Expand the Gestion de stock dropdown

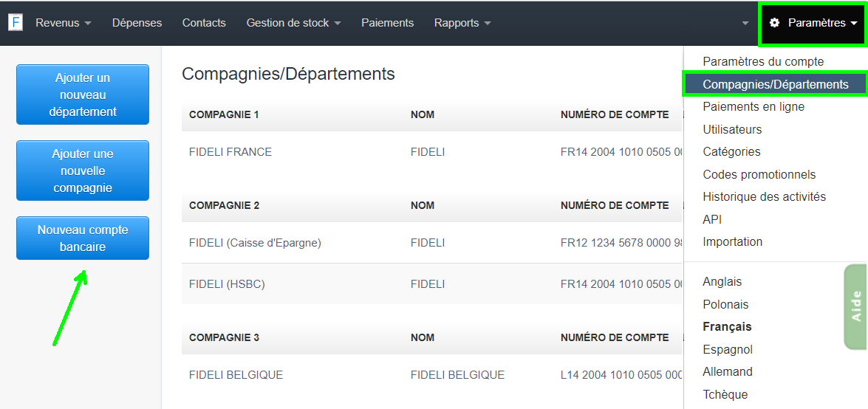(x=293, y=23)
